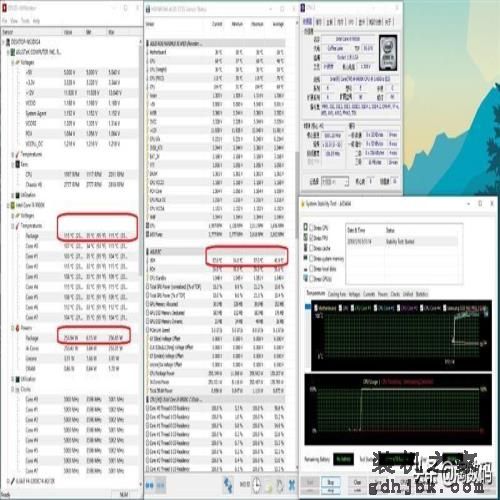Click the computer icon beside DESKTOP node in HWMonitor
The width and height of the screenshot is (500, 500).
tap(8, 42)
